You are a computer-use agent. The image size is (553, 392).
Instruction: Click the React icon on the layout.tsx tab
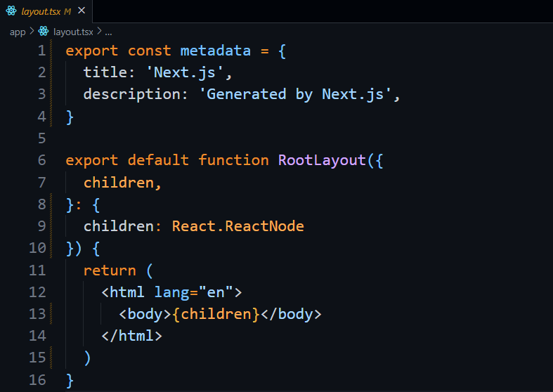(11, 11)
